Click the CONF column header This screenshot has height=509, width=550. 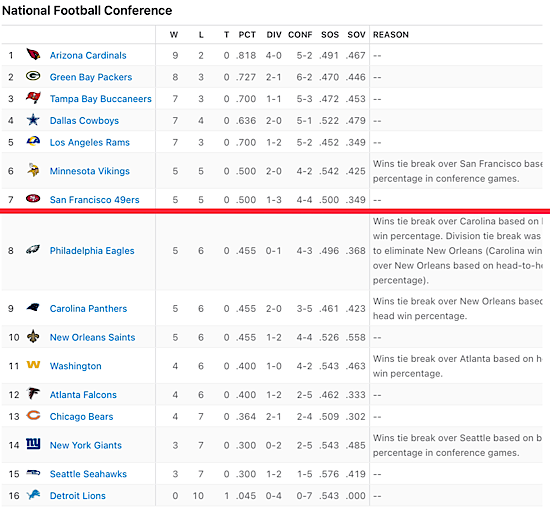(300, 35)
